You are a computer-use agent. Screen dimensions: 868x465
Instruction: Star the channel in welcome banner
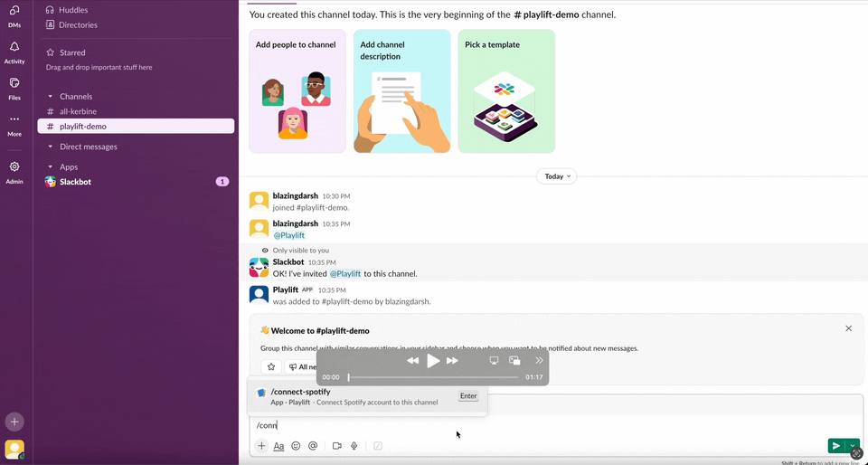[x=271, y=366]
